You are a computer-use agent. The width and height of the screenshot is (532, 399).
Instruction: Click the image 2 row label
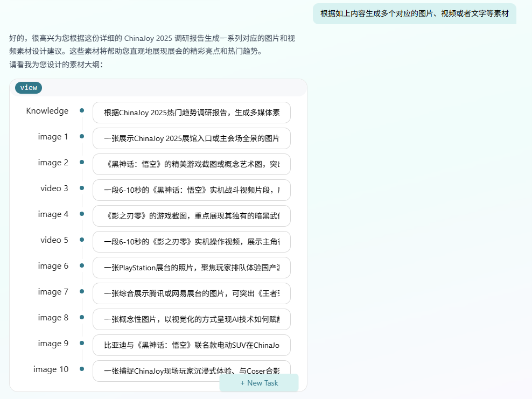click(53, 163)
